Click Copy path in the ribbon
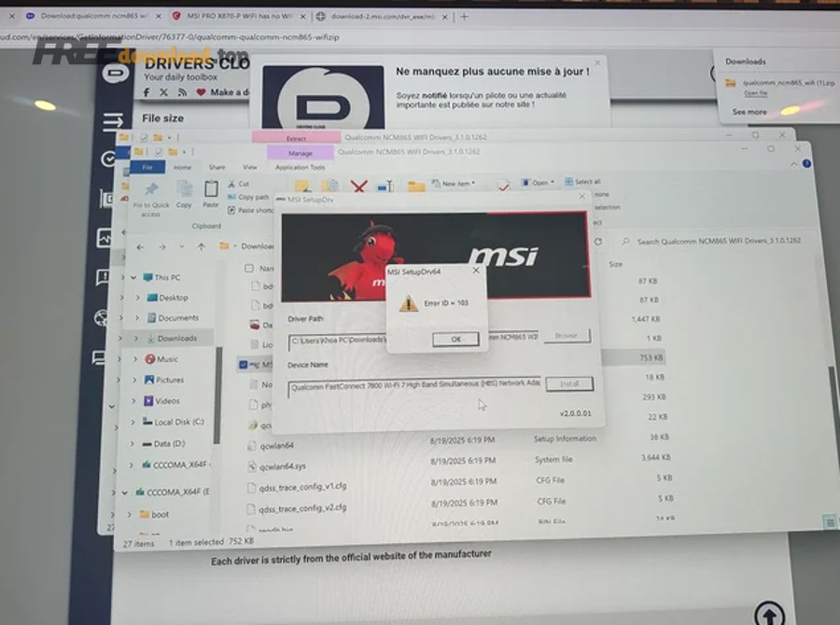 click(248, 197)
